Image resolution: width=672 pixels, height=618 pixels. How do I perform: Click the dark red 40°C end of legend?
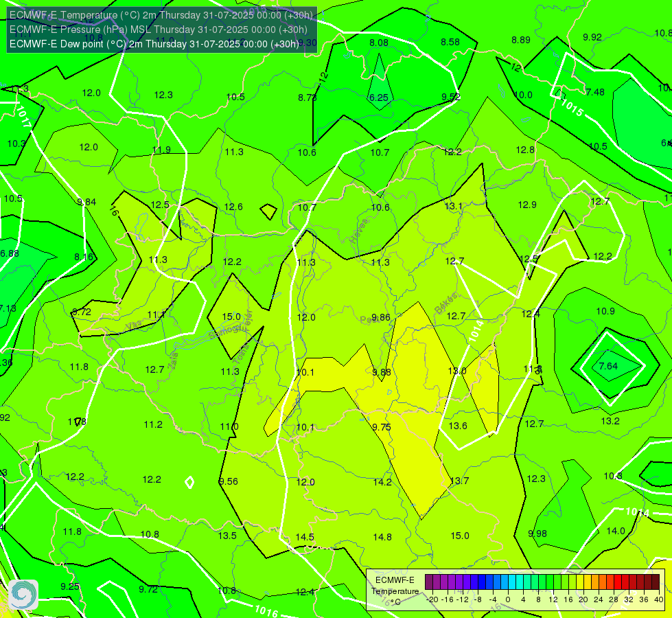(x=656, y=582)
